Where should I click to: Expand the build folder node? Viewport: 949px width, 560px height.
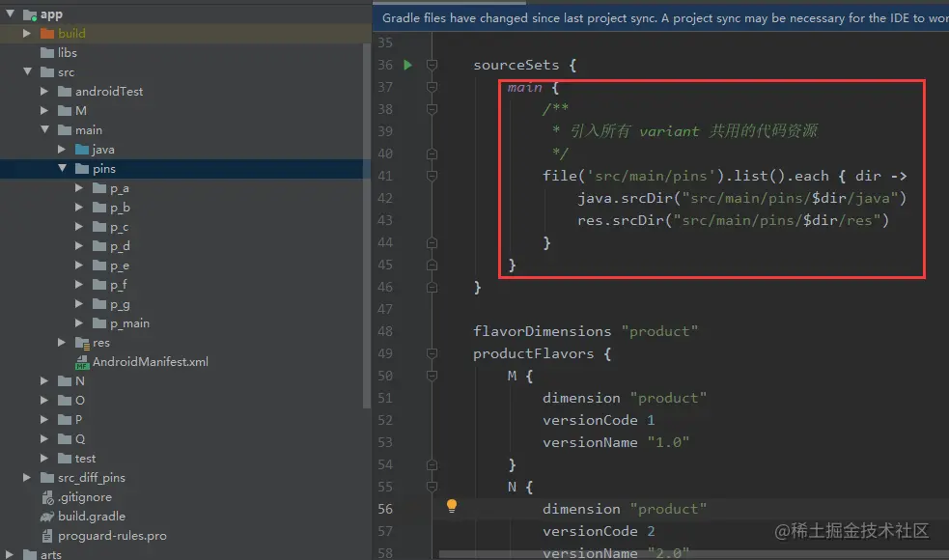[27, 33]
